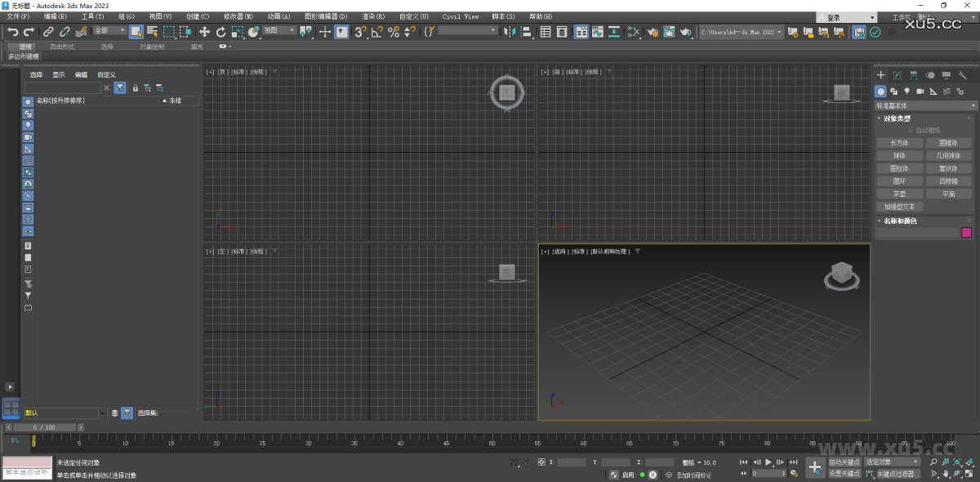Screen dimensions: 980x482
Task: Change the object color swatch
Action: 967,232
